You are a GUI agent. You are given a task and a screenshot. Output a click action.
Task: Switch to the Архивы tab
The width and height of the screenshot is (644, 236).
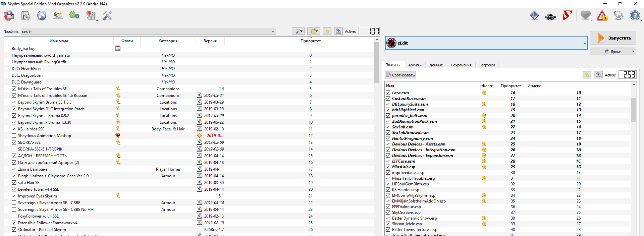click(x=415, y=65)
